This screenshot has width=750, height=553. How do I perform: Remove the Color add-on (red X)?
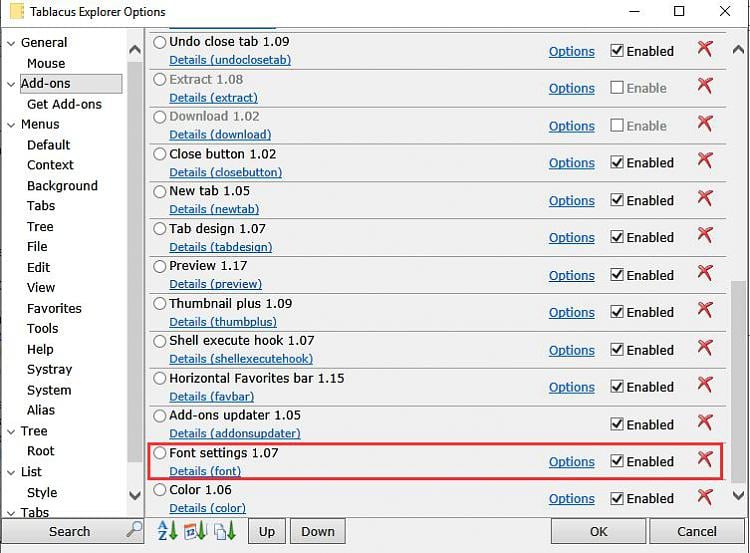point(705,497)
